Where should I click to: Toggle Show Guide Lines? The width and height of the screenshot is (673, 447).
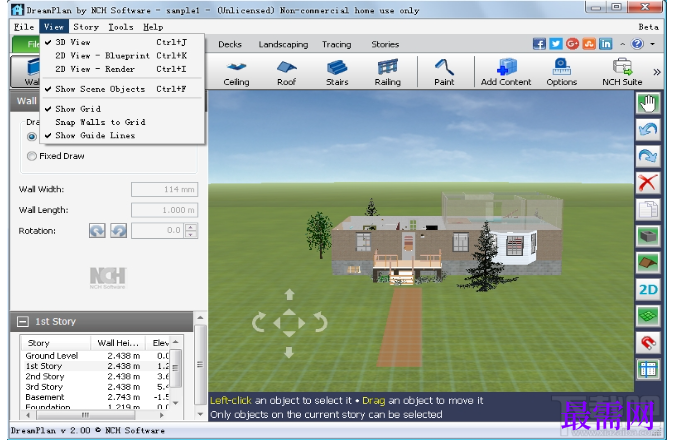(x=122, y=135)
